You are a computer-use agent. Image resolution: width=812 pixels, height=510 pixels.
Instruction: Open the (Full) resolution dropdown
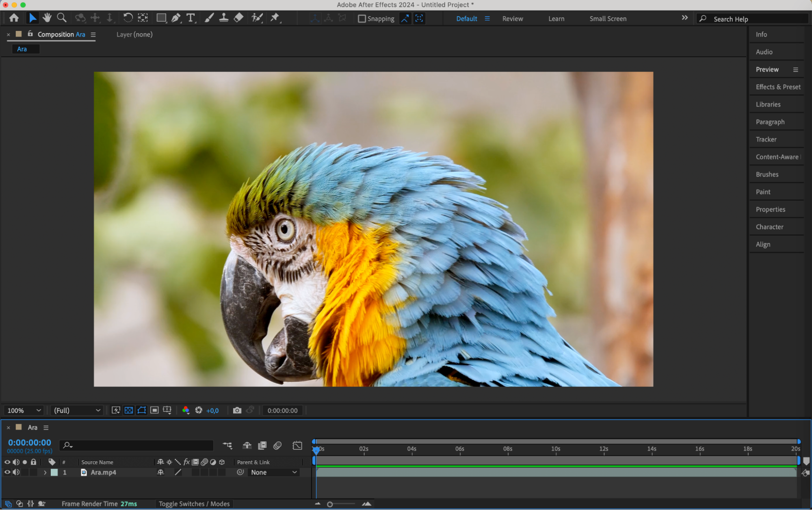77,410
